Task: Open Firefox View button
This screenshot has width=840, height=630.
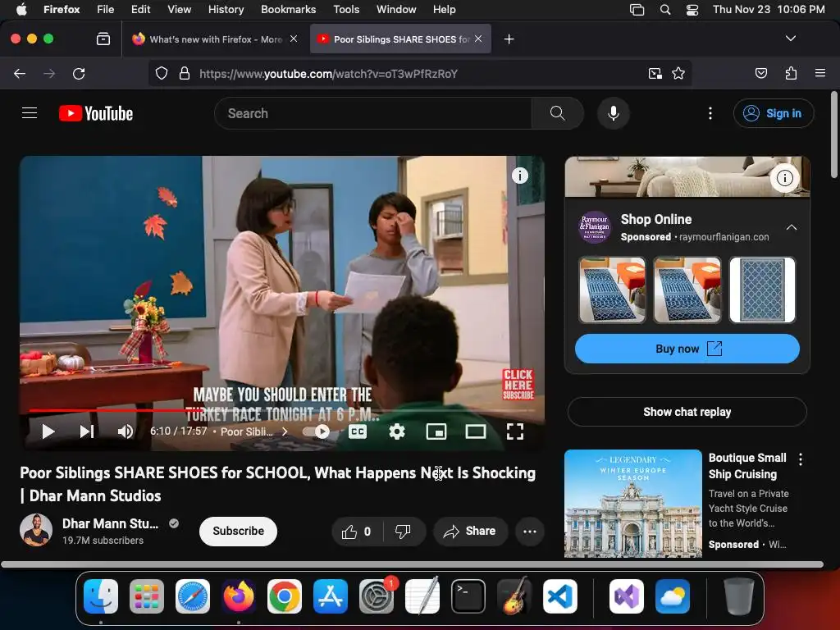Action: pos(103,39)
